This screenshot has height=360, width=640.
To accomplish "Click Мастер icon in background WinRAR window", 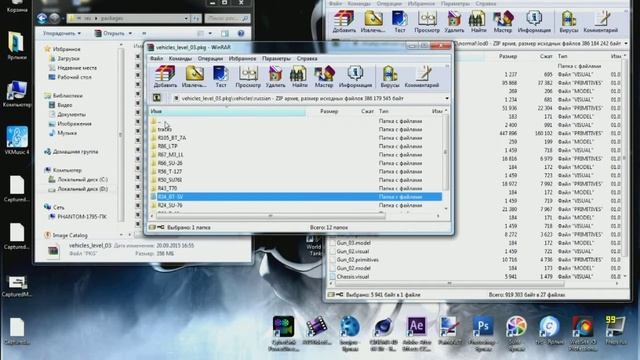I will click(x=503, y=21).
